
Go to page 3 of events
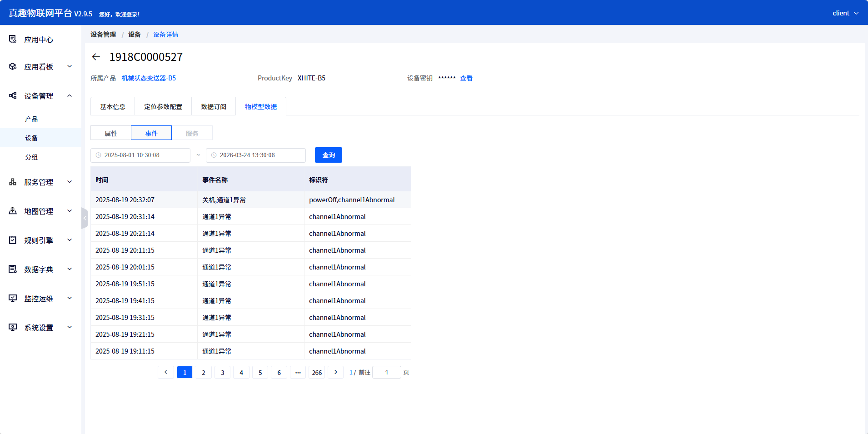coord(223,372)
